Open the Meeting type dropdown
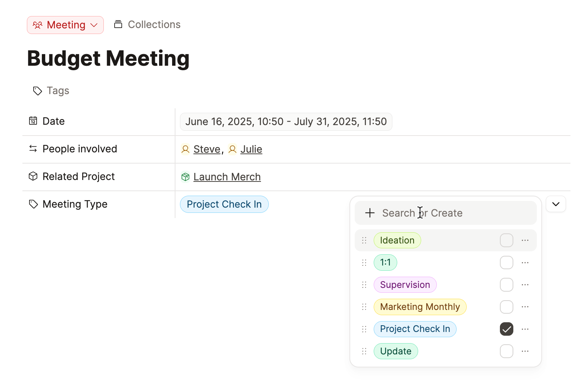Image resolution: width=588 pixels, height=382 pixels. coord(65,25)
